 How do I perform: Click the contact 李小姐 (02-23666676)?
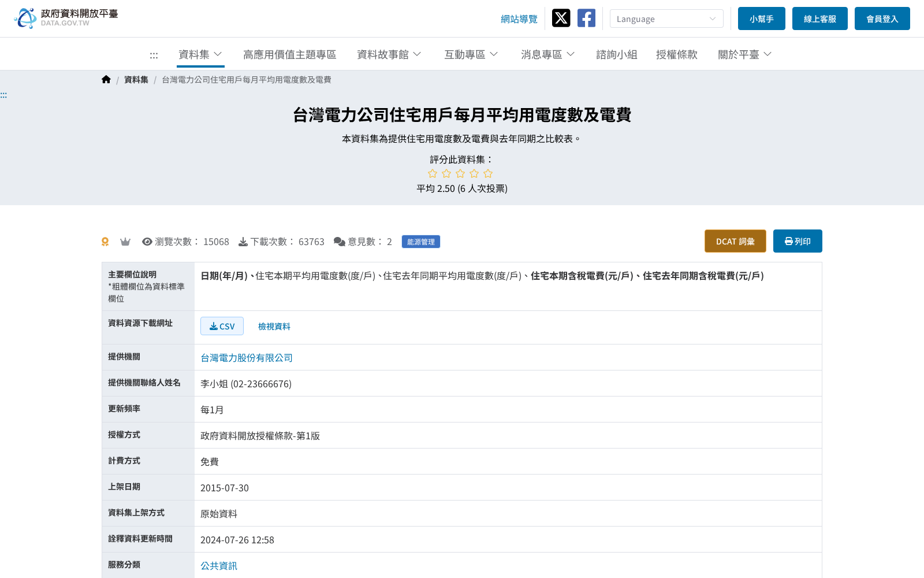point(246,384)
